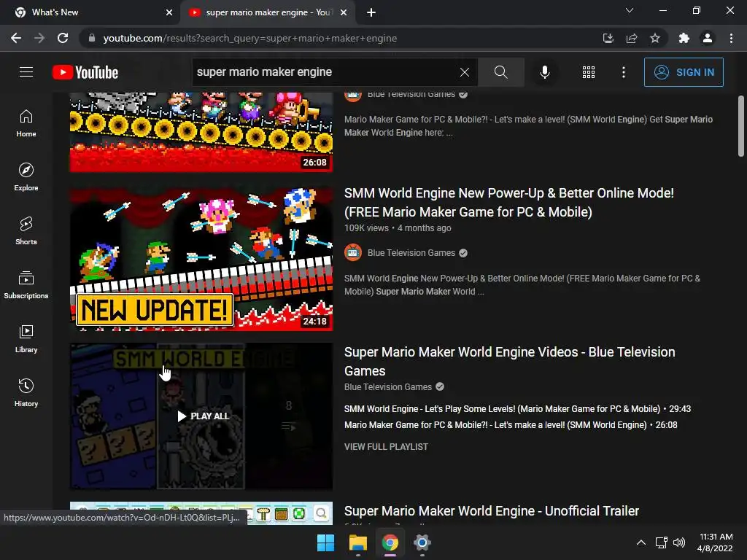Click the 109K views text
Viewport: 747px width, 560px height.
366,228
